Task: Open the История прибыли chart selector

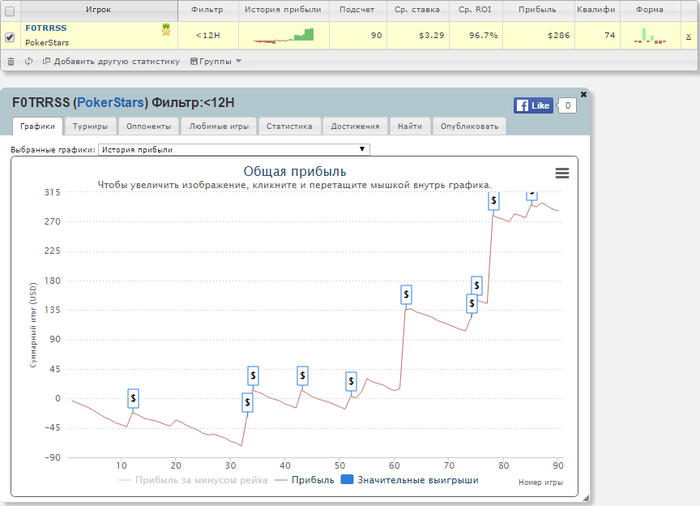Action: coord(234,150)
